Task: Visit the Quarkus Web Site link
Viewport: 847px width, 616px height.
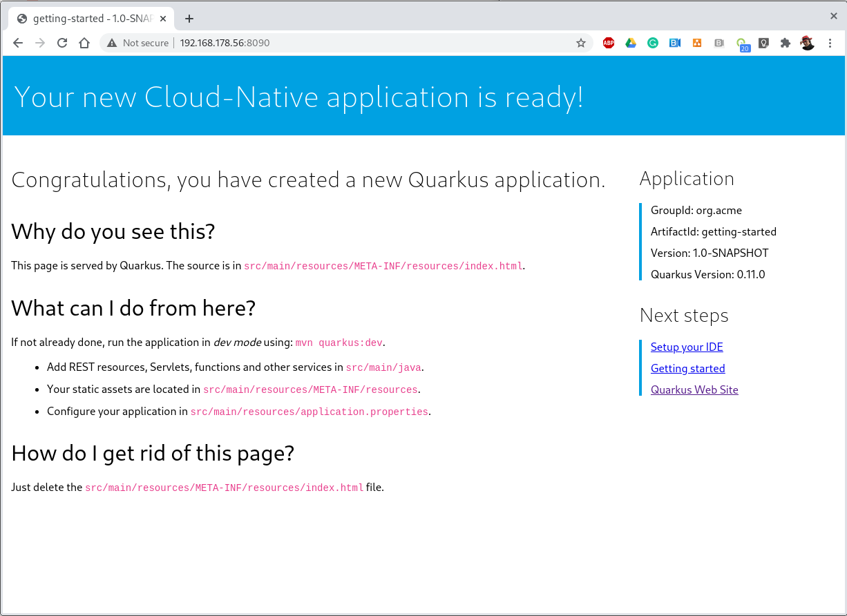Action: (x=694, y=390)
